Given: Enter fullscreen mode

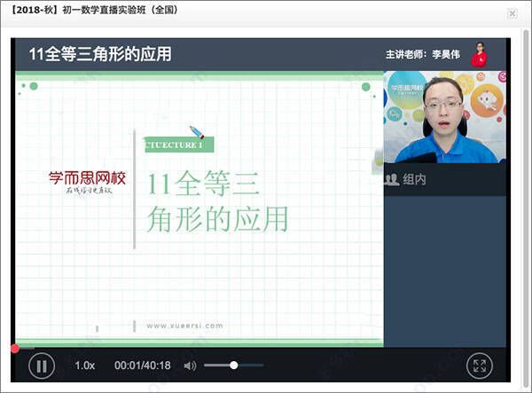Looking at the screenshot, I should point(479,365).
